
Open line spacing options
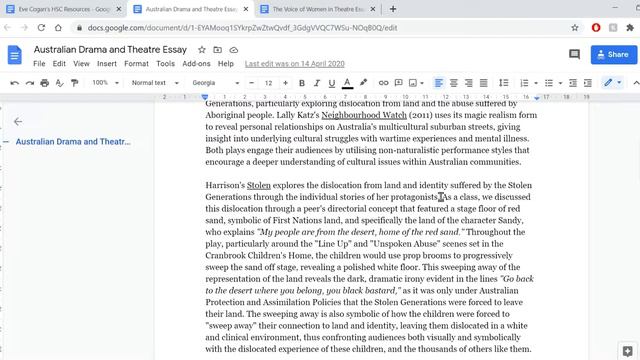504,83
